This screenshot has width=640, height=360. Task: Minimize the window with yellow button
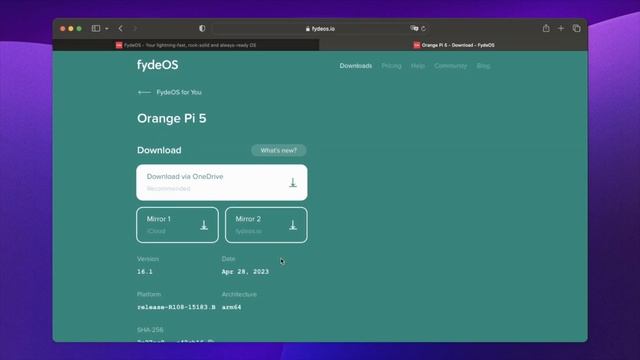point(71,29)
